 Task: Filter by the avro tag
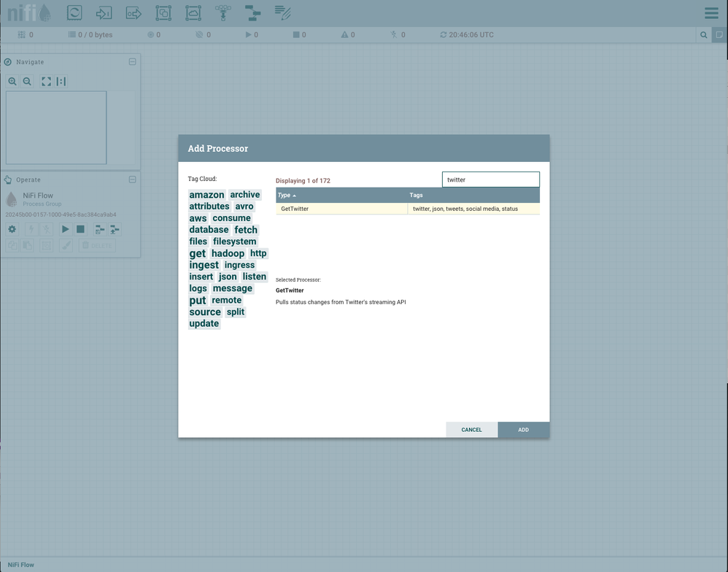[244, 206]
